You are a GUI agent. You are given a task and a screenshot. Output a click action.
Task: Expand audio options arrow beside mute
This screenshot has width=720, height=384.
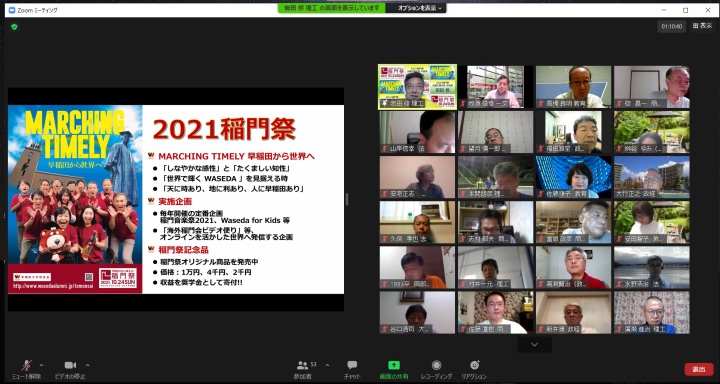coord(41,366)
